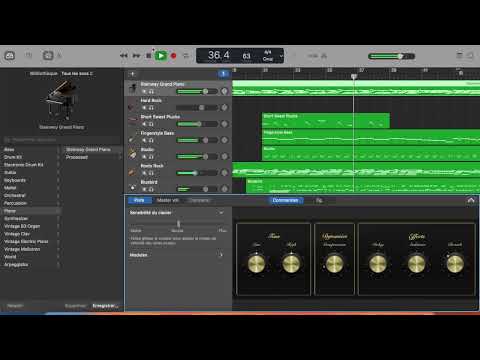This screenshot has height=360, width=480.
Task: Adjust Roots Rock track volume slider
Action: (197, 173)
